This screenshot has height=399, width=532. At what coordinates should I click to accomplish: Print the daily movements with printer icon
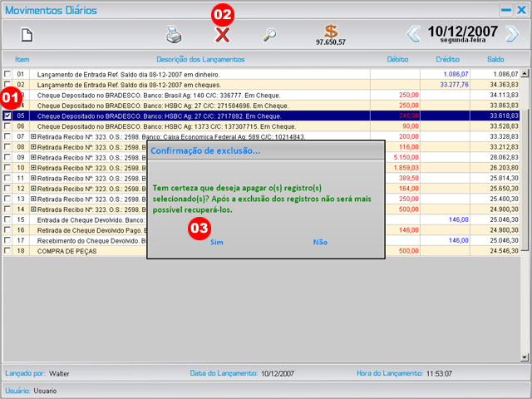[x=173, y=35]
